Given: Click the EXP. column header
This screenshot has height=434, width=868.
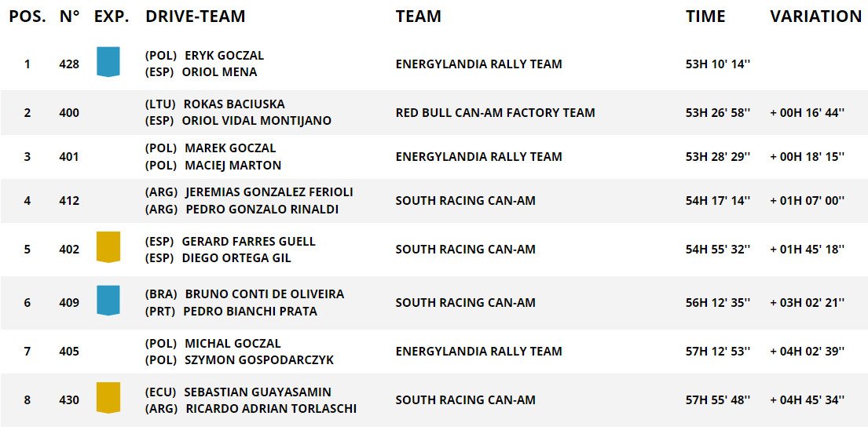Looking at the screenshot, I should pyautogui.click(x=112, y=16).
